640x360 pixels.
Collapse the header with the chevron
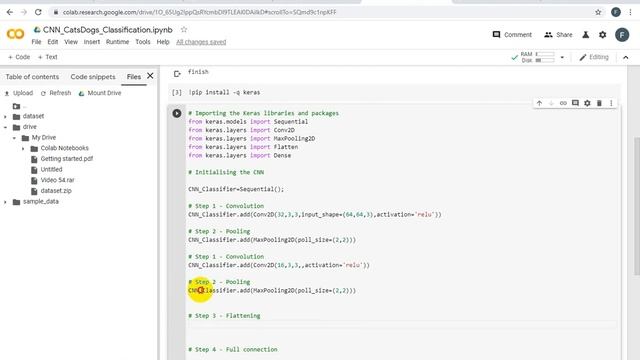click(x=626, y=58)
